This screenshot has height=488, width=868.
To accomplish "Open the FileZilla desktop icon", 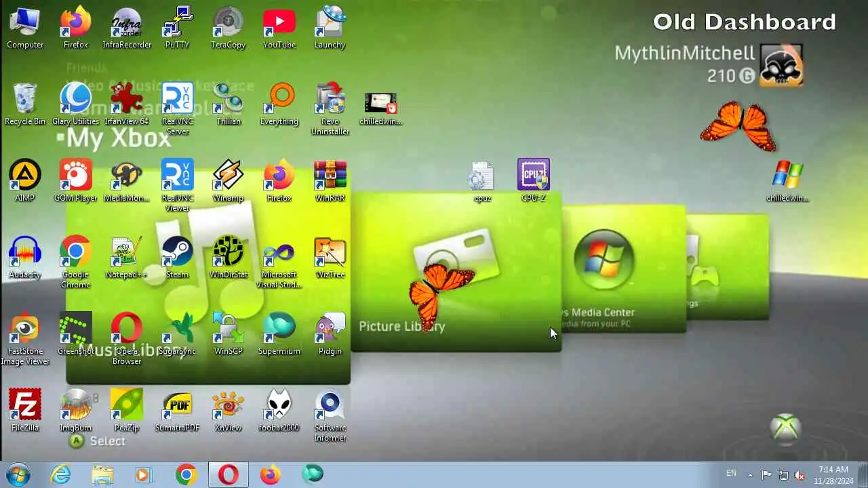I will pos(25,411).
